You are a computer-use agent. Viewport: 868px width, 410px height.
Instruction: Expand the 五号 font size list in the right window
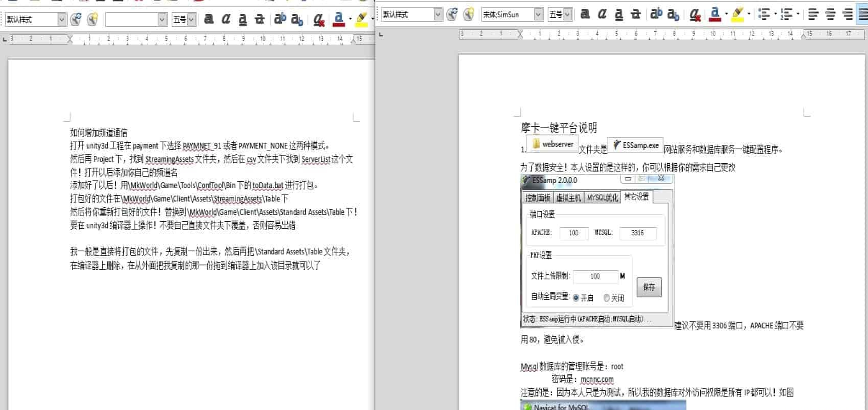coord(567,13)
